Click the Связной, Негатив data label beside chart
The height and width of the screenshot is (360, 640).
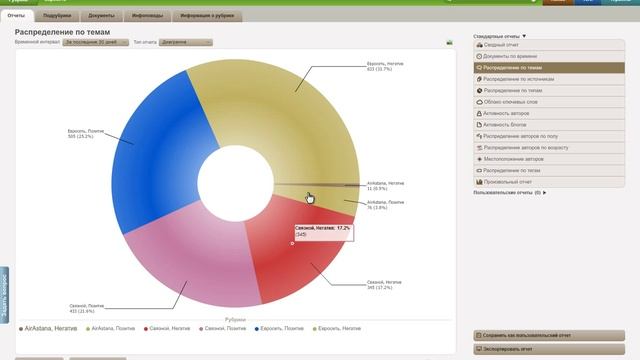pyautogui.click(x=384, y=285)
